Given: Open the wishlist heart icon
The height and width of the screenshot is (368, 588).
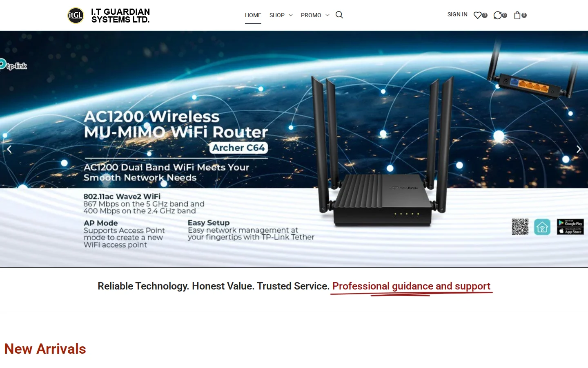Looking at the screenshot, I should point(477,15).
